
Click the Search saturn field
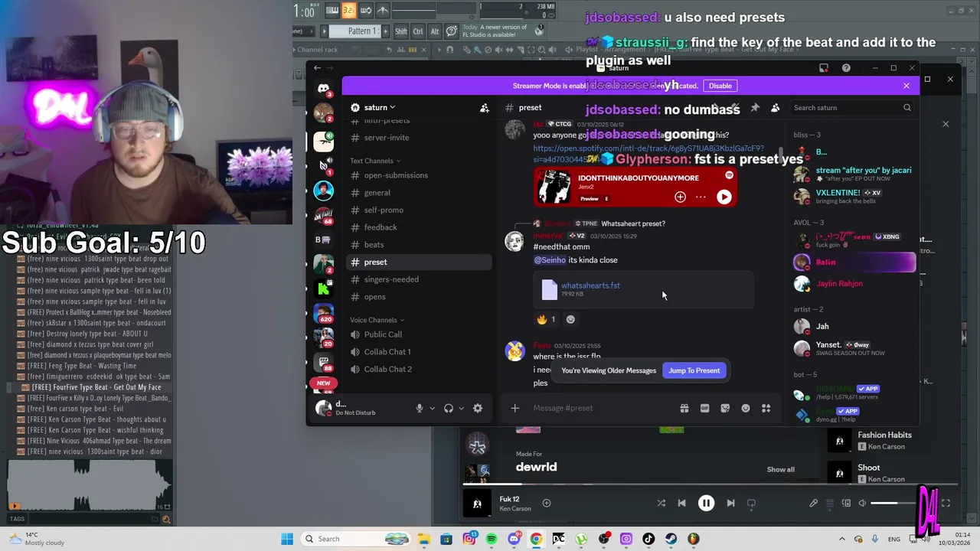click(x=852, y=108)
